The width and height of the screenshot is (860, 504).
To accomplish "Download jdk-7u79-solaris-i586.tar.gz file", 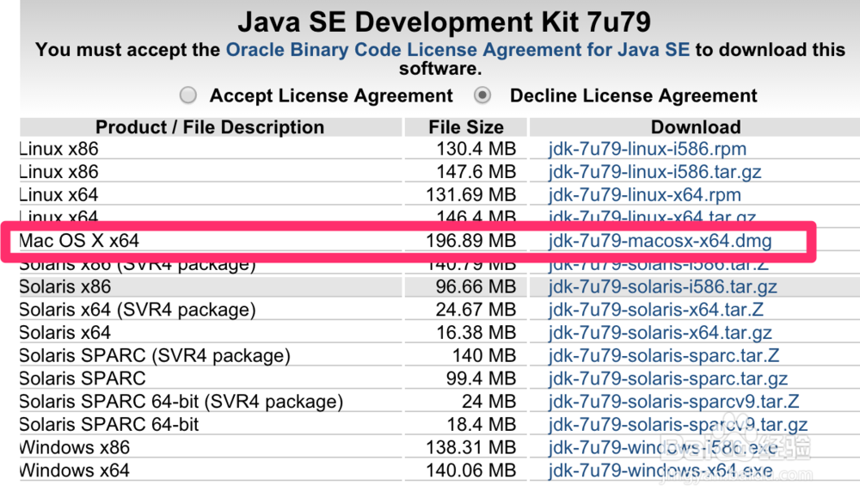I will tap(662, 286).
